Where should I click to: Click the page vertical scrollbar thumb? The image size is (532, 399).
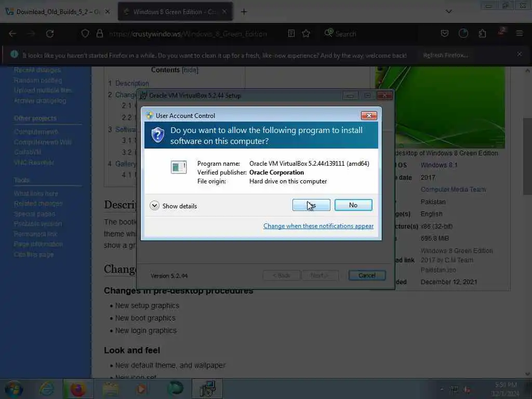tap(527, 156)
